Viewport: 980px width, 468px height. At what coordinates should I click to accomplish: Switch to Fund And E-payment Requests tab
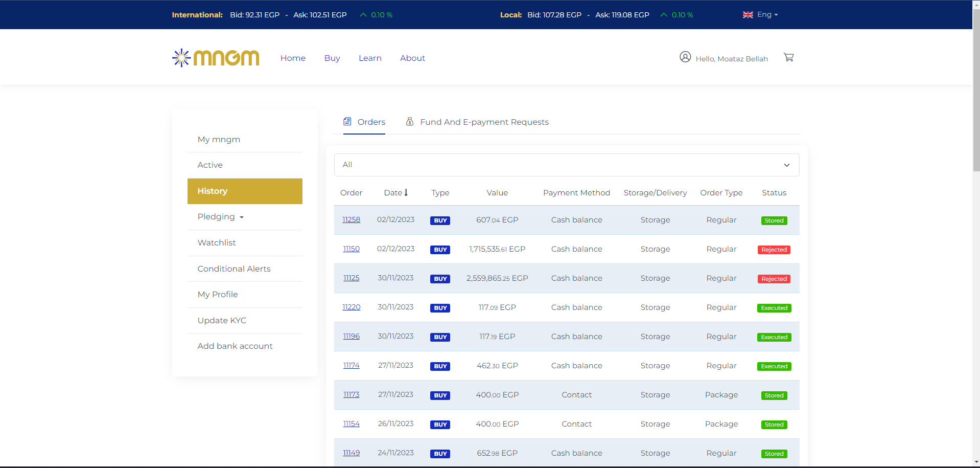pos(484,122)
